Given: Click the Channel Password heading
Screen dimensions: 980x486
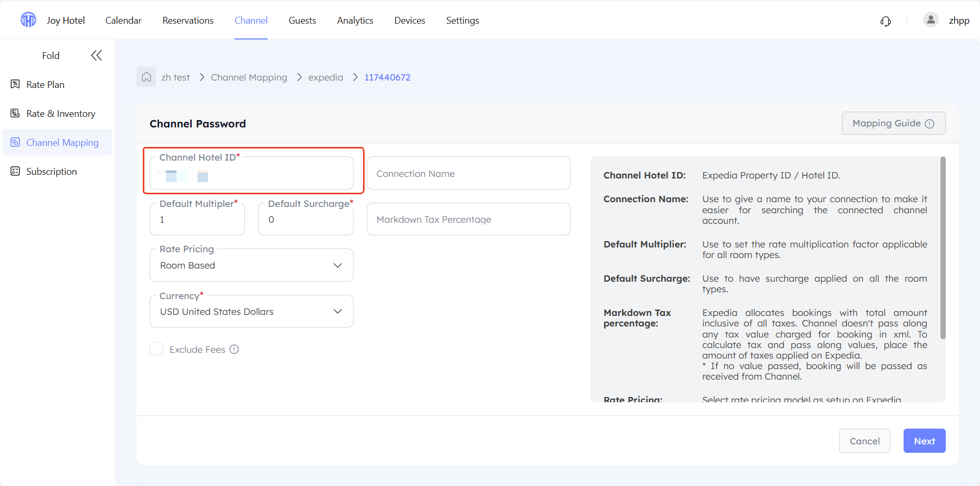Looking at the screenshot, I should 198,124.
